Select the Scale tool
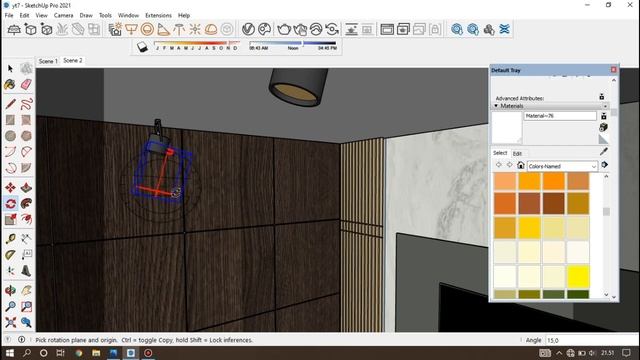Screen dimensions: 640x360 click(x=10, y=219)
